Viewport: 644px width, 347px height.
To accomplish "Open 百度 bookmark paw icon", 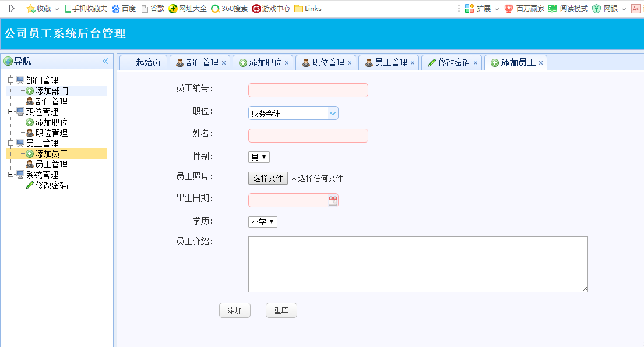I will [x=116, y=9].
